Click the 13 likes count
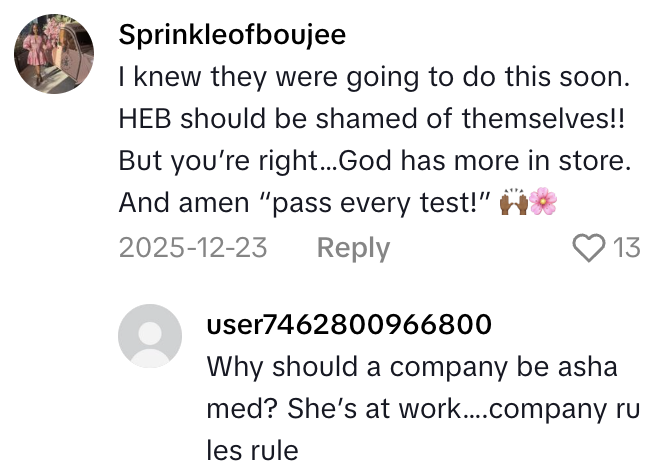670x474 pixels. click(x=626, y=247)
